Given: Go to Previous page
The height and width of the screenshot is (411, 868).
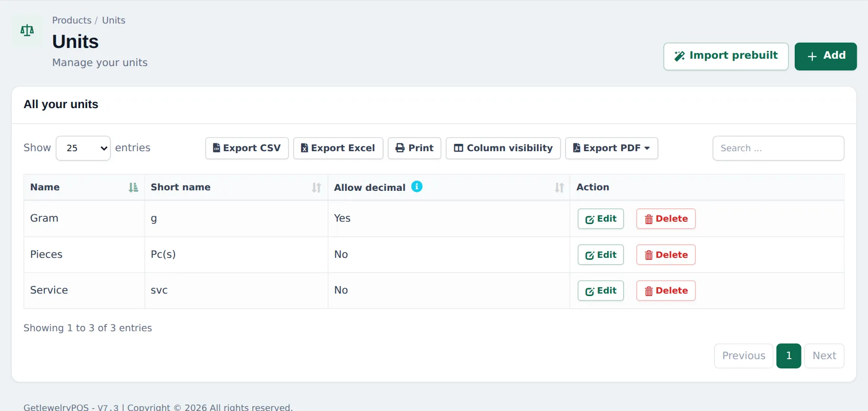Looking at the screenshot, I should tap(743, 356).
